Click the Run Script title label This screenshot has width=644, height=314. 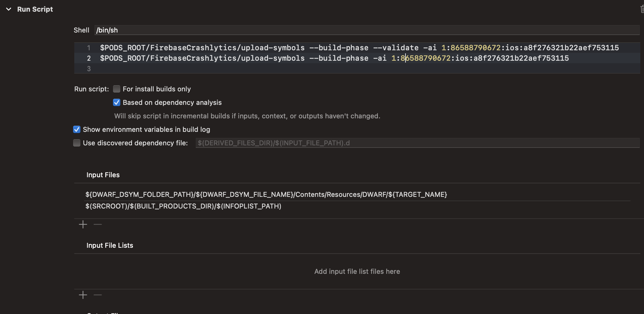click(x=35, y=9)
